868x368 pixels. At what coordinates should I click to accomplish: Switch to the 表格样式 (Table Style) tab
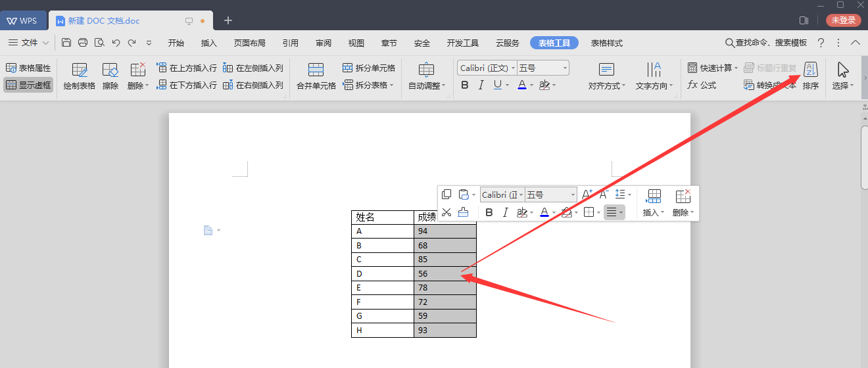click(x=607, y=43)
